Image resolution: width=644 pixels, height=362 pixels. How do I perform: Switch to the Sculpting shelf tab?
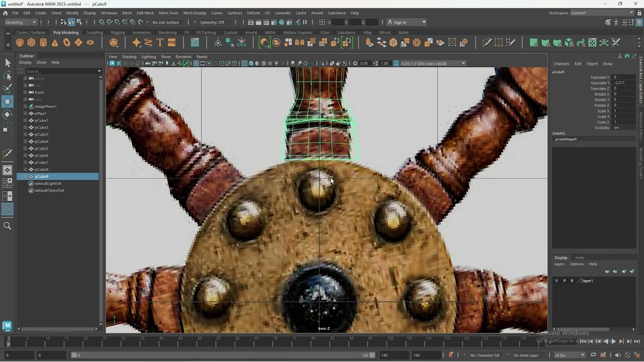(95, 33)
